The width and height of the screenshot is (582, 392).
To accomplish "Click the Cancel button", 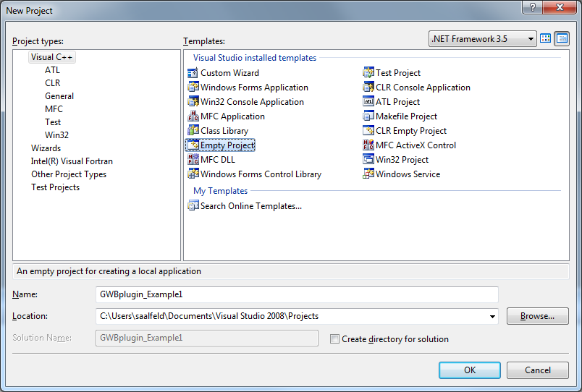I will [537, 370].
